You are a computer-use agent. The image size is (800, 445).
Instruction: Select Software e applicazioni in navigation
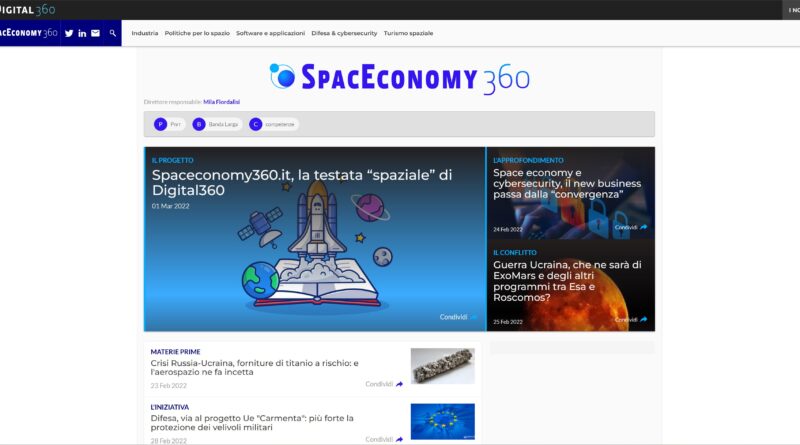[x=270, y=33]
